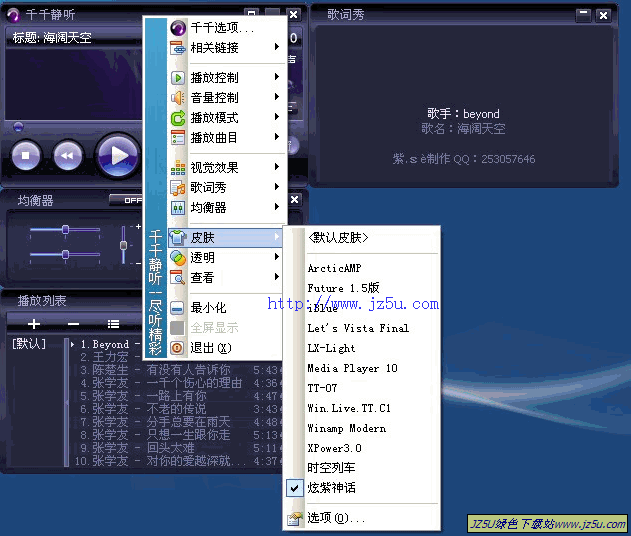Click the 最小化 icon in menu
This screenshot has width=631, height=536.
[177, 308]
